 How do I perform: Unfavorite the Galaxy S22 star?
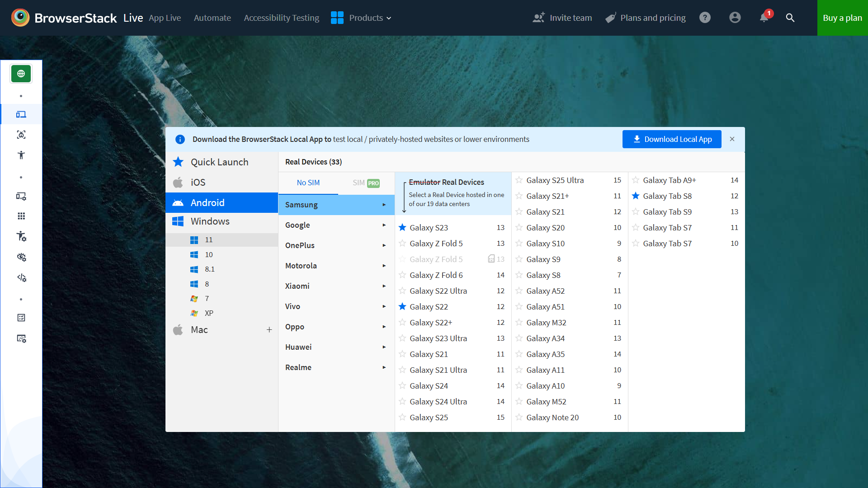[402, 306]
